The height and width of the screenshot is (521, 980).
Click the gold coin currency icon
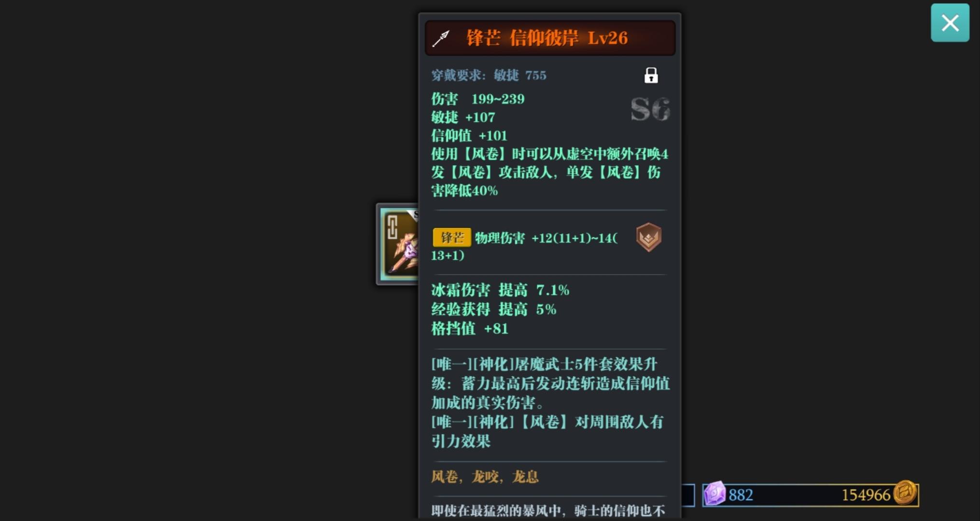pos(905,493)
